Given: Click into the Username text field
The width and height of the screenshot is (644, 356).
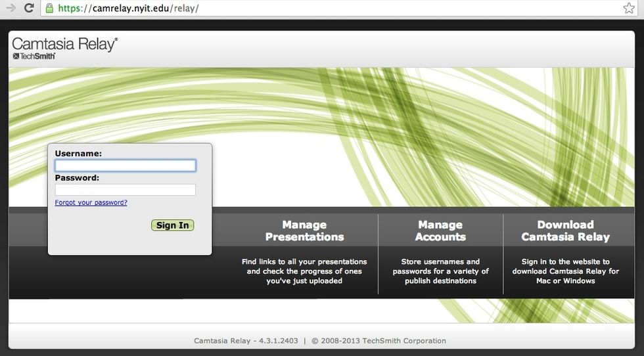Looking at the screenshot, I should pyautogui.click(x=125, y=166).
